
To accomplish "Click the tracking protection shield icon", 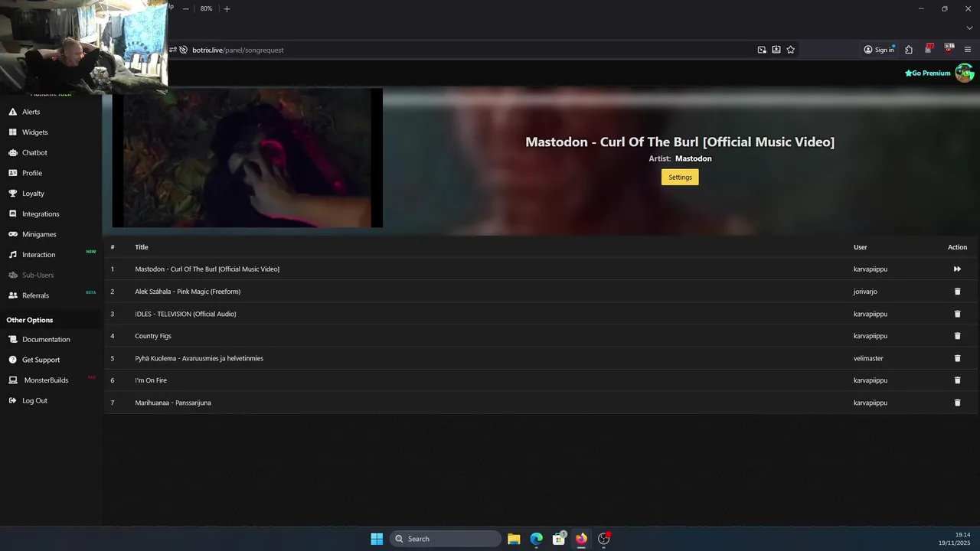I will [183, 50].
